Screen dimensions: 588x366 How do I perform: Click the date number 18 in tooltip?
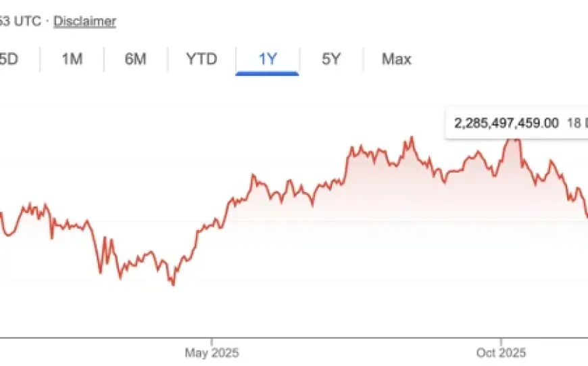[572, 123]
